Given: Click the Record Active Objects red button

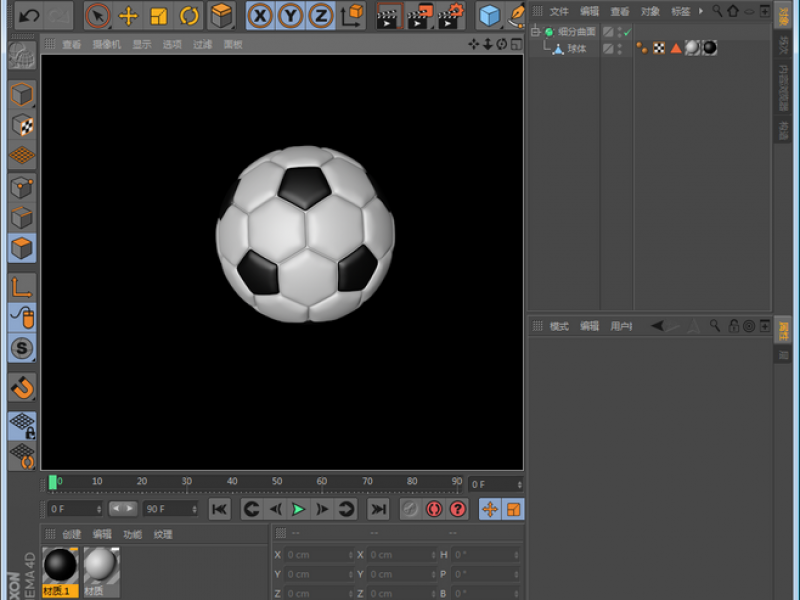Looking at the screenshot, I should [x=434, y=509].
